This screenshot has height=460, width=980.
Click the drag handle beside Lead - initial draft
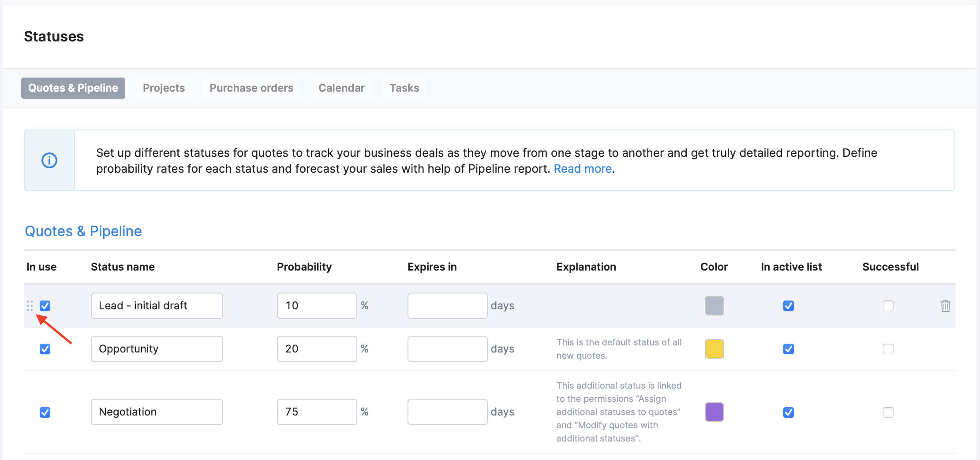coord(30,306)
